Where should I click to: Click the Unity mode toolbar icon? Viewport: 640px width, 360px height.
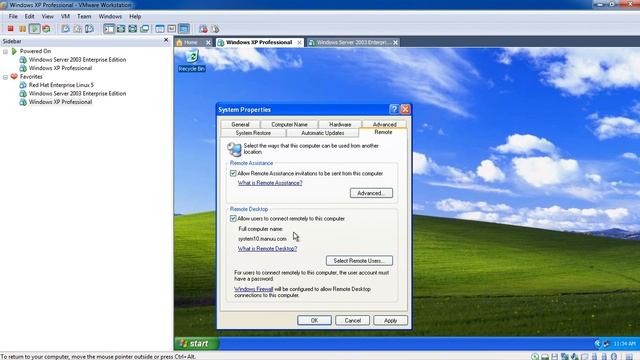point(144,29)
